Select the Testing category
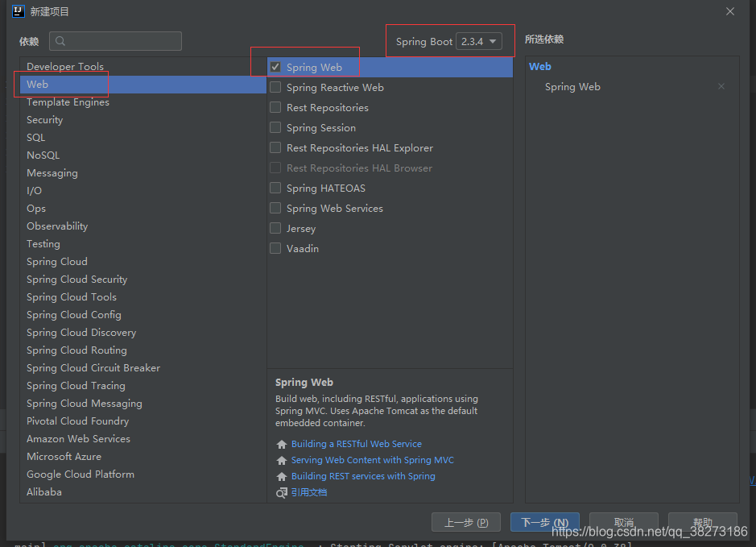 coord(143,244)
